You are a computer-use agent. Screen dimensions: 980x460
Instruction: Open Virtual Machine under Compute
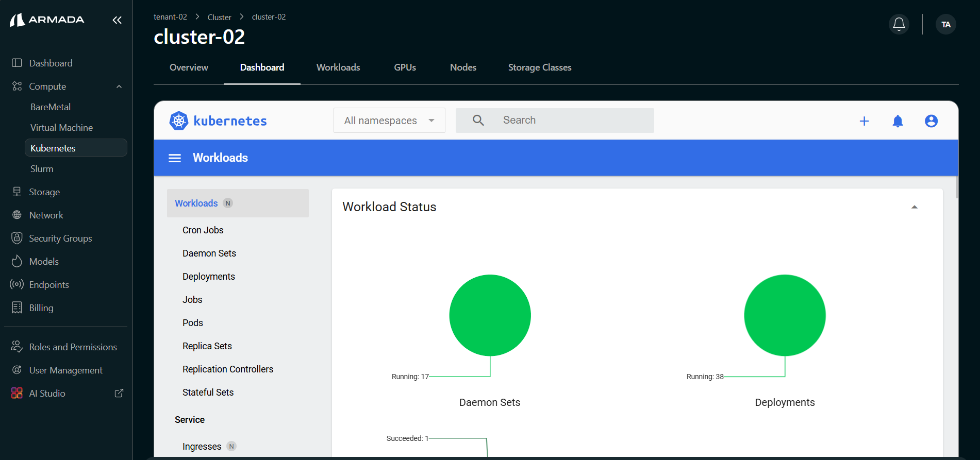pos(61,128)
